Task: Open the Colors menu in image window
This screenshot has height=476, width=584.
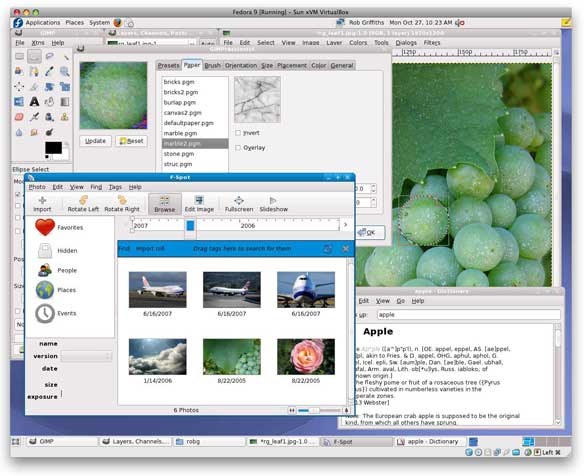Action: 358,43
